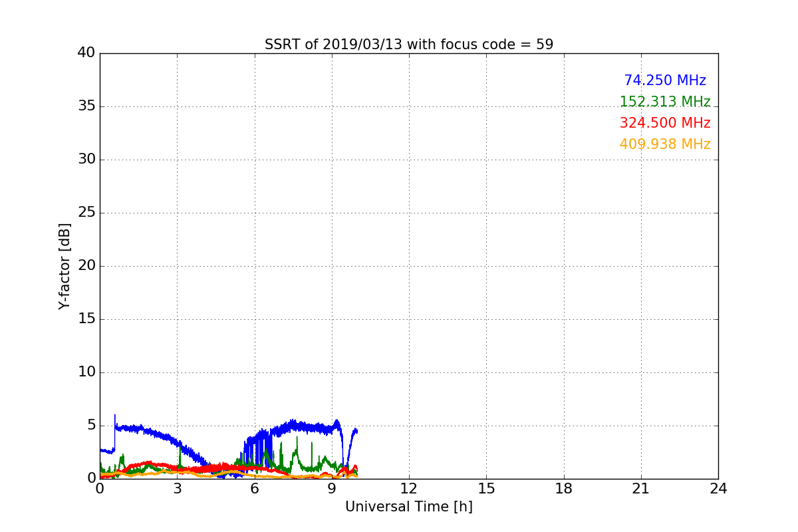Click the x-axis tick label 18
This screenshot has height=532, width=798.
tap(564, 488)
